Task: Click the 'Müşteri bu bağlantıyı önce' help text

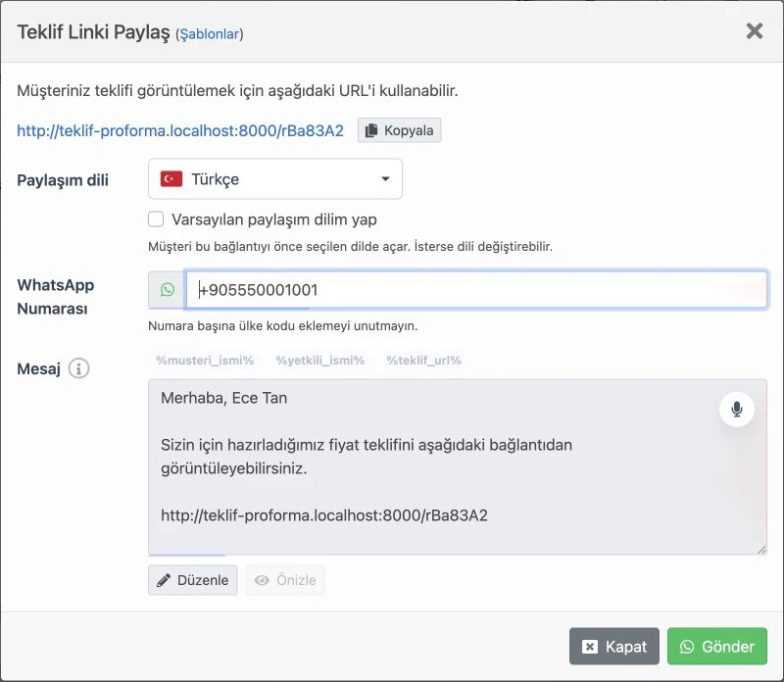Action: [x=350, y=247]
